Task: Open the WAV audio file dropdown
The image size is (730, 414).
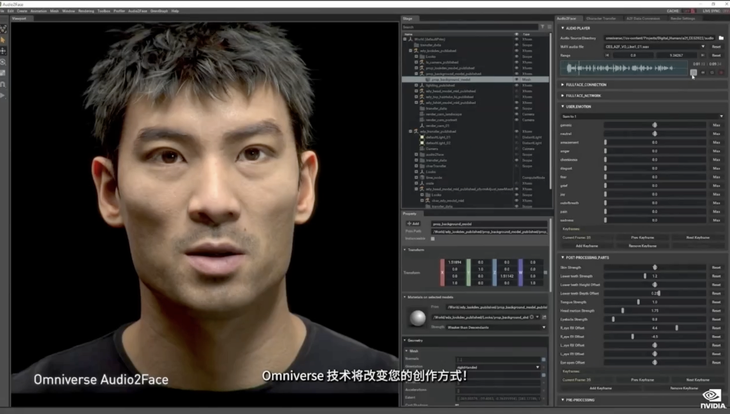Action: click(x=655, y=47)
